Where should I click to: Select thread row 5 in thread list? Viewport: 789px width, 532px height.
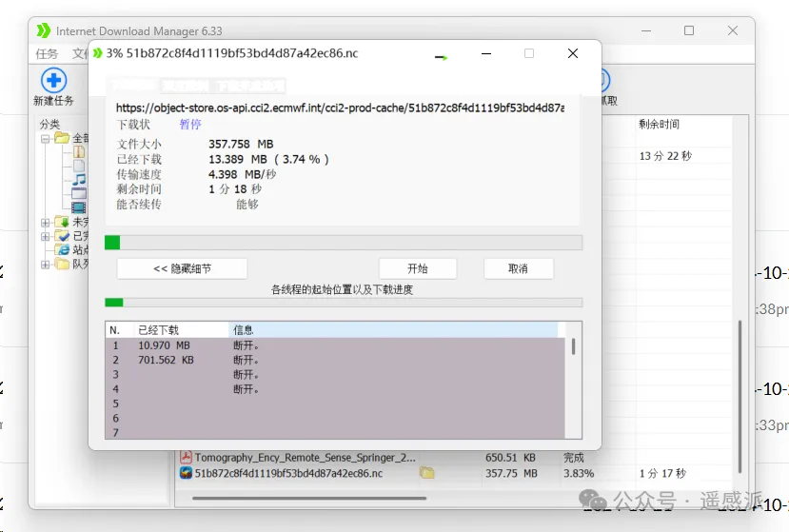[x=335, y=404]
